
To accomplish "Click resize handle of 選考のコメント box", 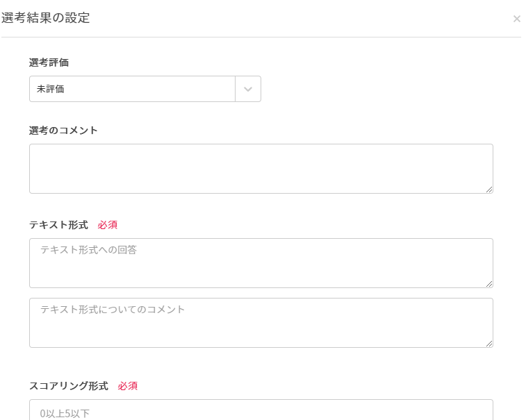I will [489, 190].
